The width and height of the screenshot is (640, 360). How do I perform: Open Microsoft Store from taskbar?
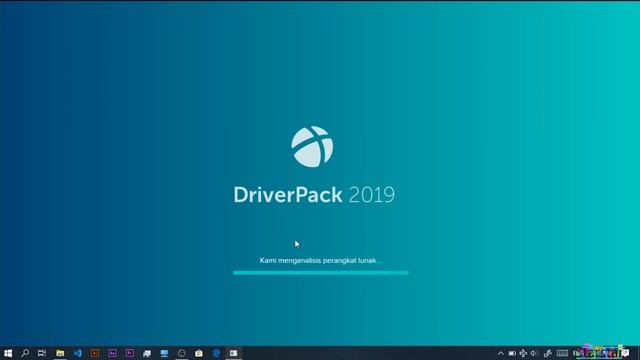[x=199, y=353]
